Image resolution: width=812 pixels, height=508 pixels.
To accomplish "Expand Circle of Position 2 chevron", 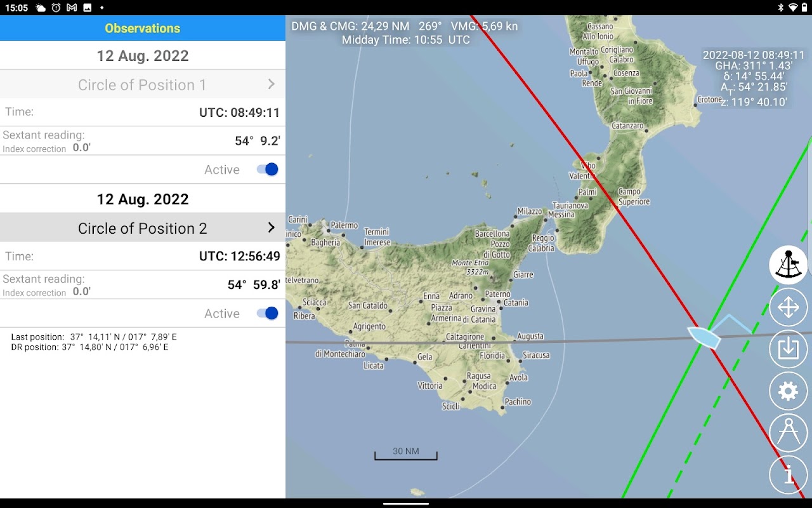I will click(x=271, y=227).
